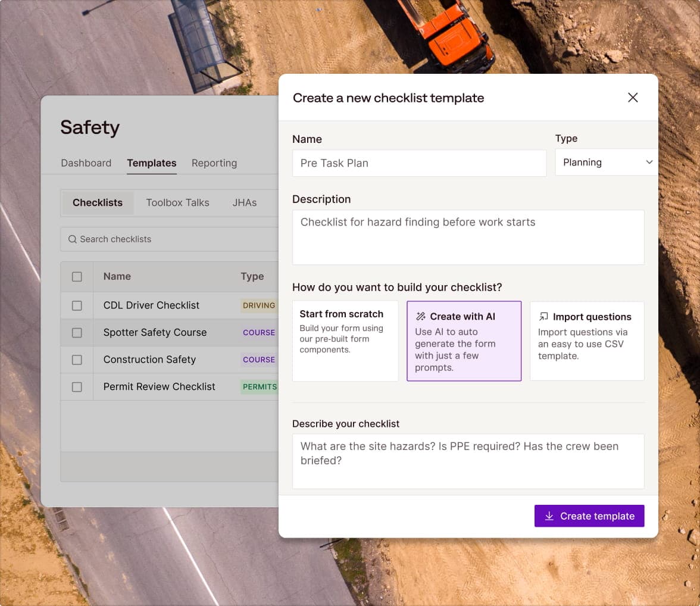Click the search magnifier icon in checklists

click(x=72, y=239)
